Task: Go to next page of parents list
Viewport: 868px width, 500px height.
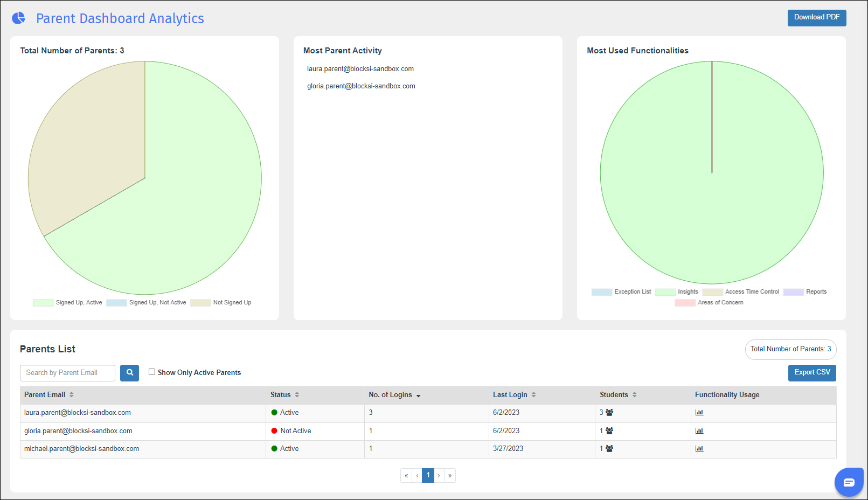Action: pos(439,476)
